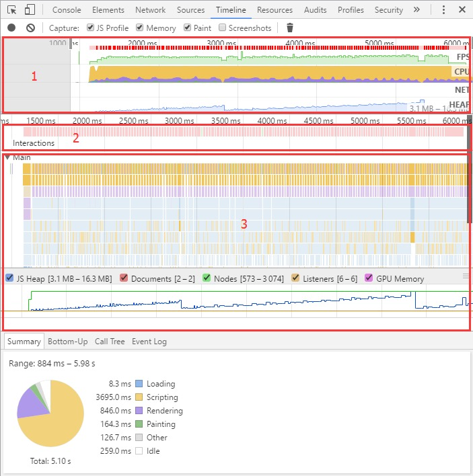Show more panels via double chevron
473x476 pixels.
[416, 9]
